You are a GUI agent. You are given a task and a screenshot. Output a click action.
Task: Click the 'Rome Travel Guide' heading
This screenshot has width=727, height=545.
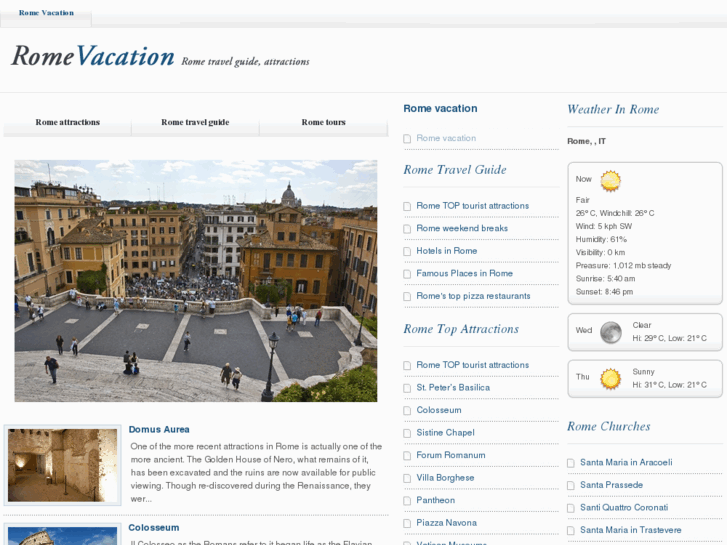pyautogui.click(x=454, y=170)
